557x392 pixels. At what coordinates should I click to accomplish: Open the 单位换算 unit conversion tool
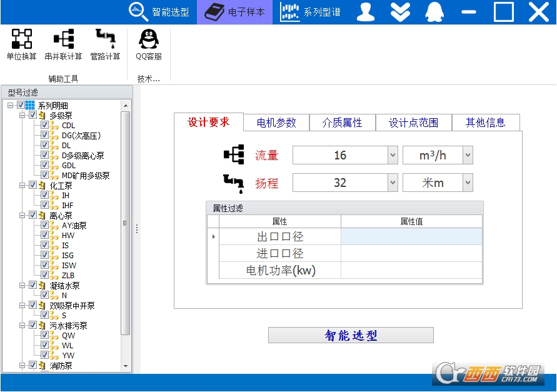(x=21, y=44)
